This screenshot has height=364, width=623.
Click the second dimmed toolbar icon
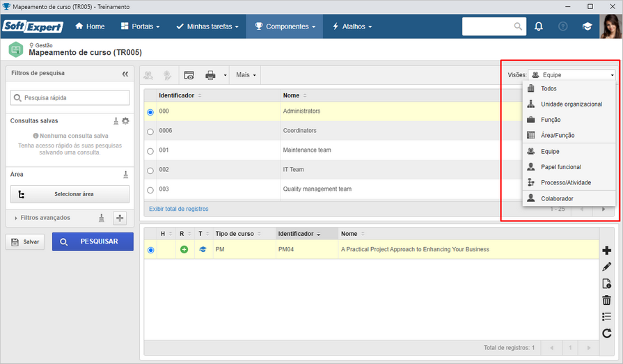[167, 75]
